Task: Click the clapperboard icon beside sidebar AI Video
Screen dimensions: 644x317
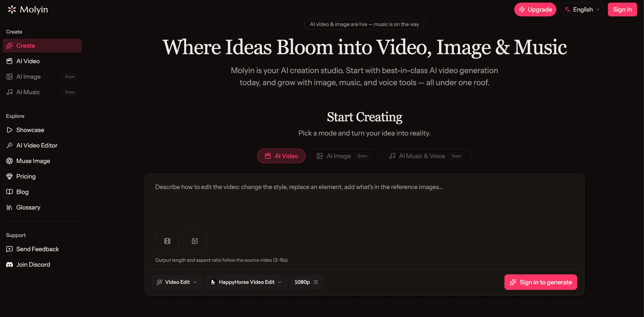Action: click(x=9, y=61)
